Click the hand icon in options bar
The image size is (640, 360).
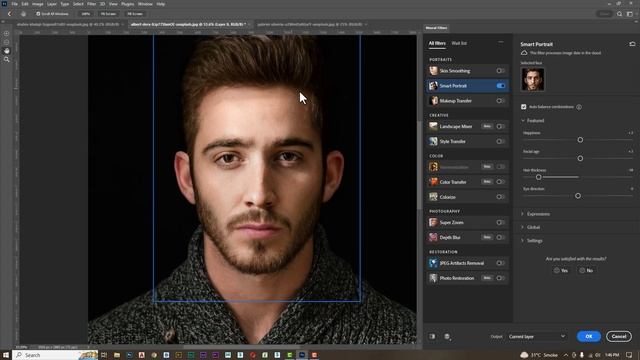pos(23,14)
